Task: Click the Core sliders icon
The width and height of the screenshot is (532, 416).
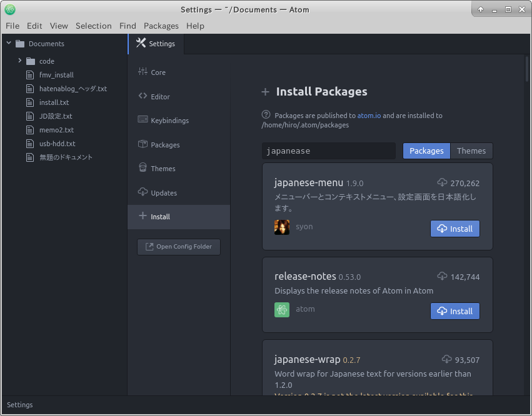Action: tap(143, 72)
